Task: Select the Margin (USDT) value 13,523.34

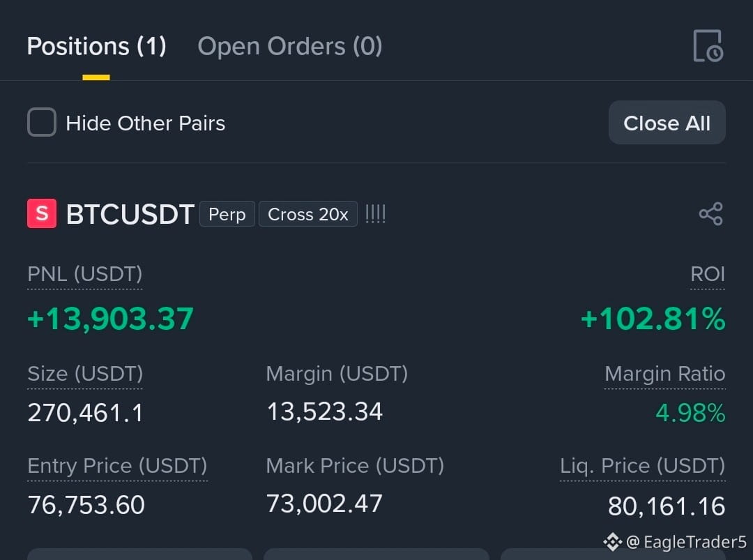Action: [x=325, y=412]
